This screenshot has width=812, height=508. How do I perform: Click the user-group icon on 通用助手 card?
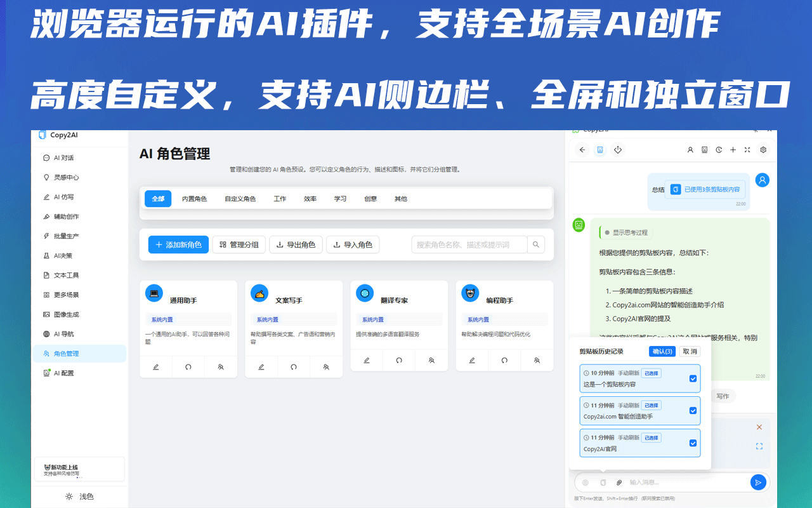pos(221,367)
